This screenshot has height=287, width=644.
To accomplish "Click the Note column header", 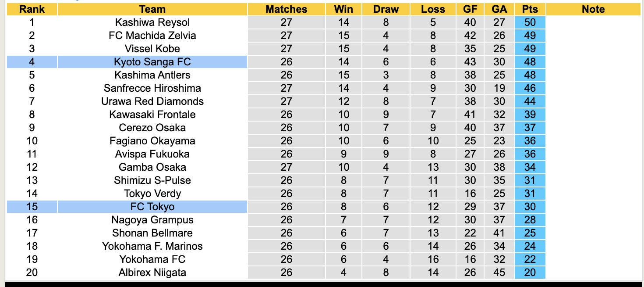I will tap(593, 9).
